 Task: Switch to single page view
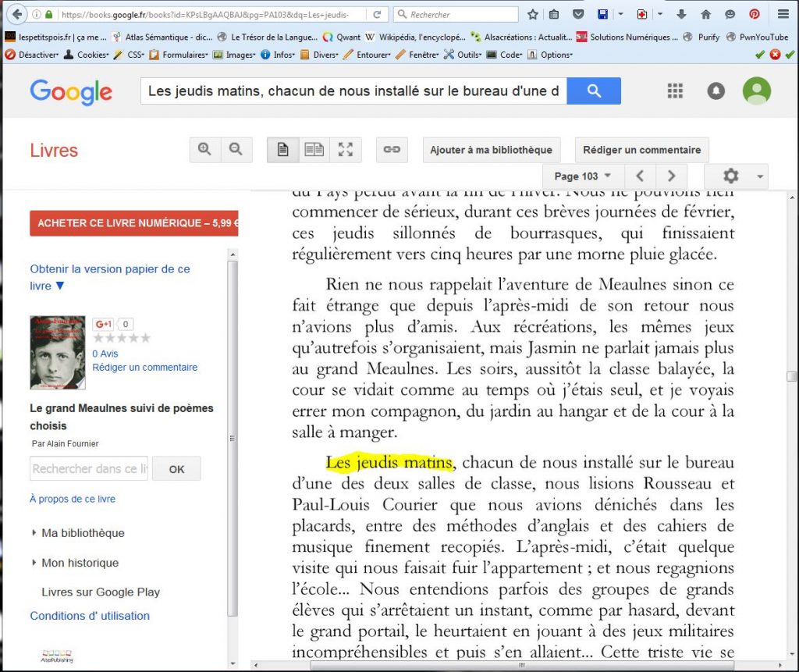283,150
